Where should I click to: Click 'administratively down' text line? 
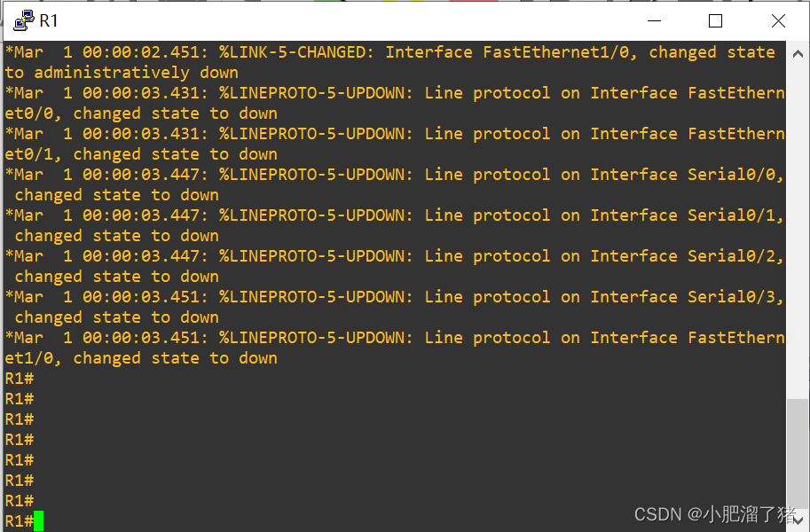pyautogui.click(x=122, y=73)
